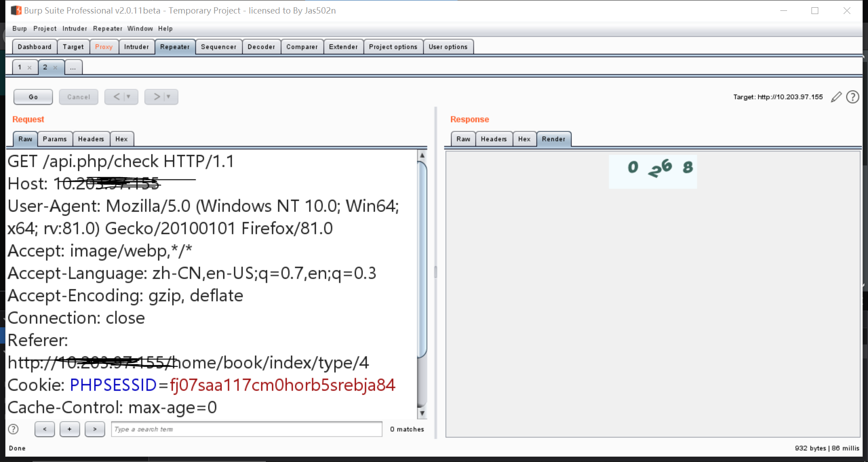Click the Connection: close header line
Image resolution: width=868 pixels, height=462 pixels.
click(76, 318)
